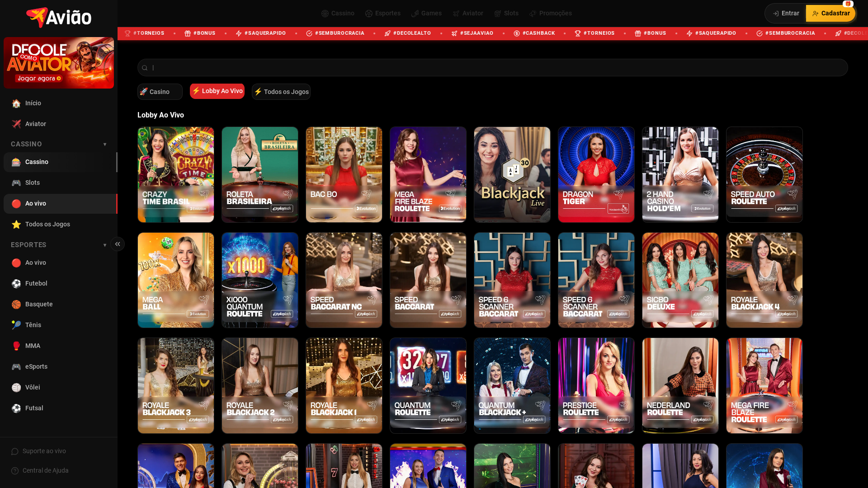868x488 pixels.
Task: Select Ao vivo under ESPORTES sidebar
Action: click(61, 263)
